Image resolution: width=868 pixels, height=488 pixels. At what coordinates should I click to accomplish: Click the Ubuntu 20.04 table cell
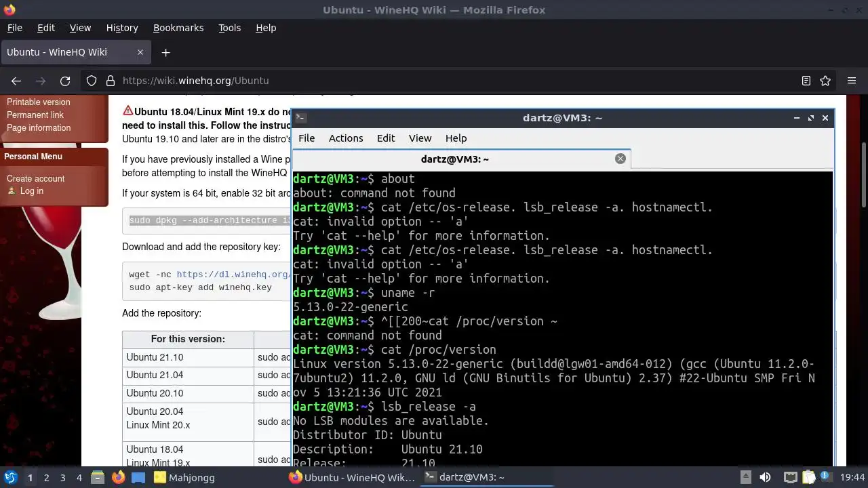click(x=188, y=421)
